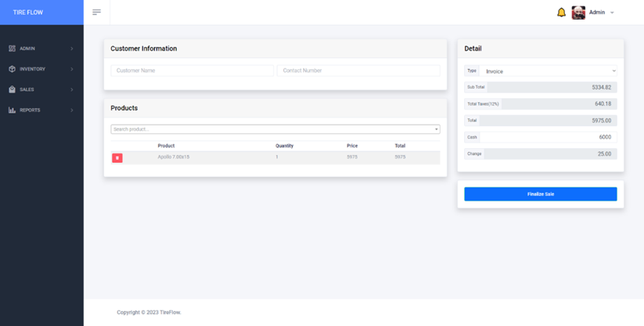Screen dimensions: 644x326
Task: Click the Cash amount input field
Action: [550, 137]
